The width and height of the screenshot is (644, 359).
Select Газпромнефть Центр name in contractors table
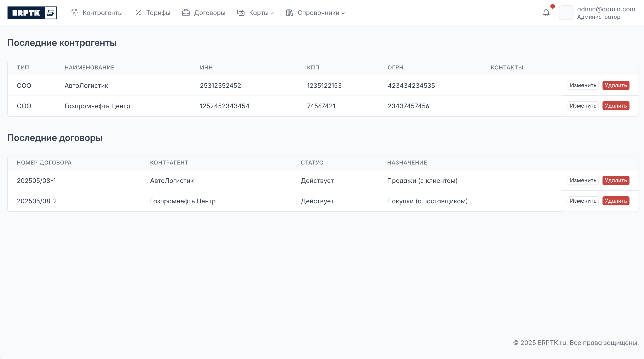(x=97, y=106)
